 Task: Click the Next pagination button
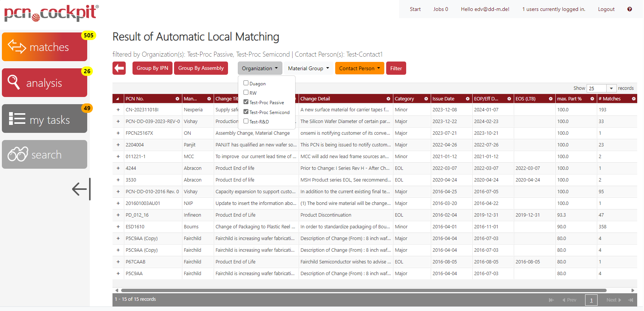(x=613, y=300)
